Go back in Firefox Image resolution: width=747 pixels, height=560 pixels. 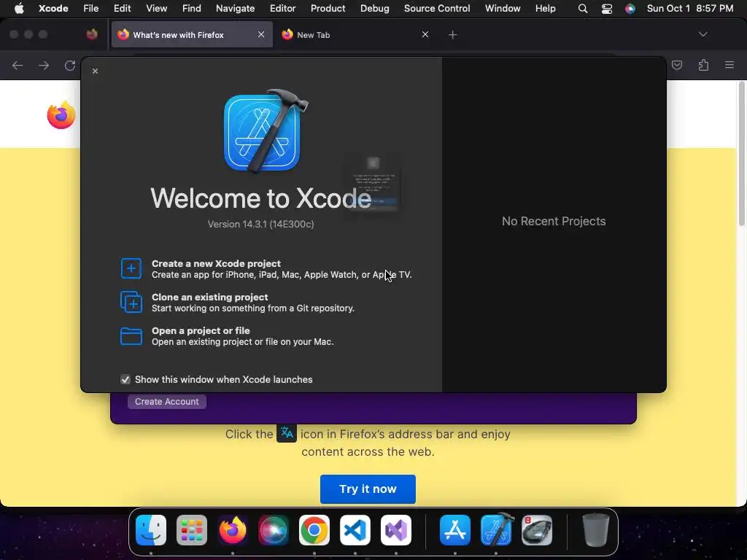[x=18, y=65]
